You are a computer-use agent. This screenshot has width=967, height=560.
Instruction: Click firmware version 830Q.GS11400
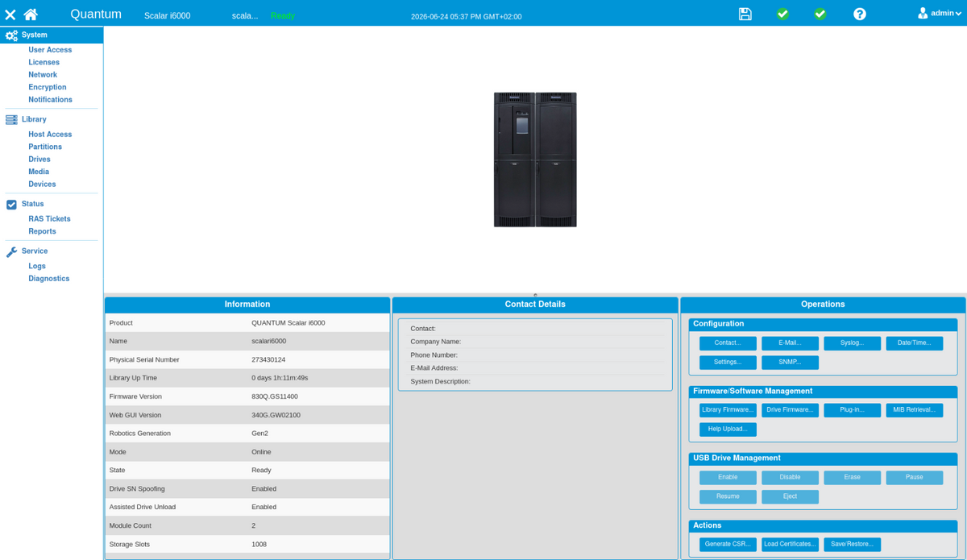click(x=275, y=397)
